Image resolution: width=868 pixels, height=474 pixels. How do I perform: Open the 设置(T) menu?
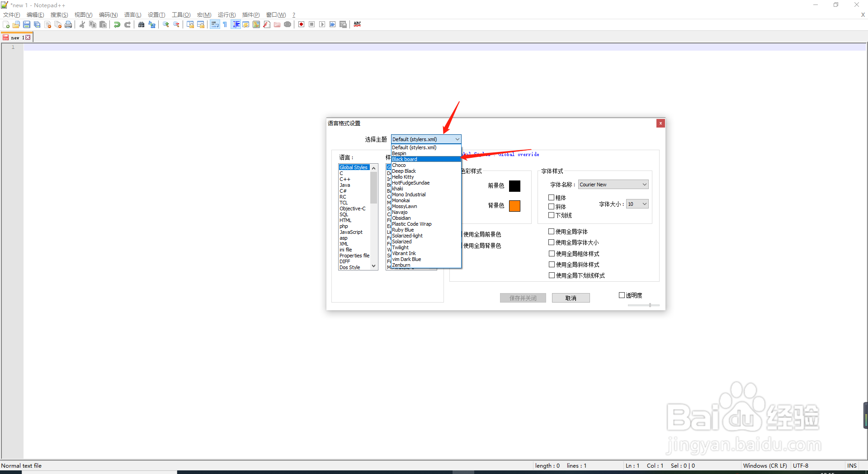pos(156,15)
